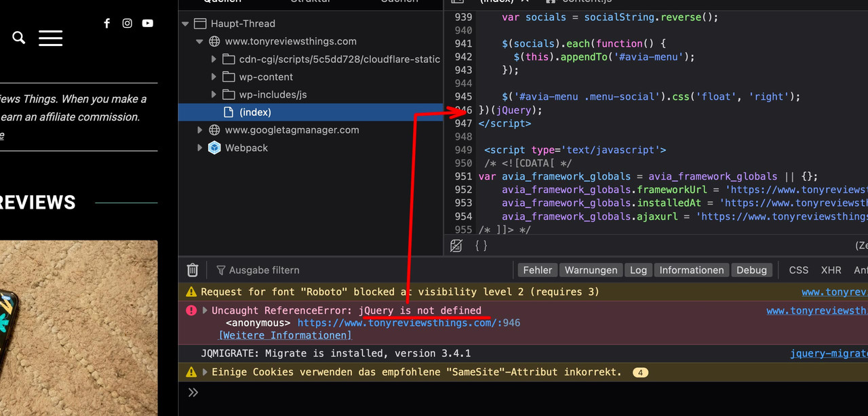Toggle blackboxing for this source
The height and width of the screenshot is (416, 868).
click(456, 246)
